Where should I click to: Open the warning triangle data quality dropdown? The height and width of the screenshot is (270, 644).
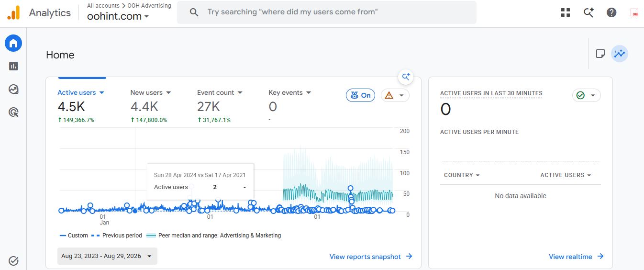(x=395, y=95)
